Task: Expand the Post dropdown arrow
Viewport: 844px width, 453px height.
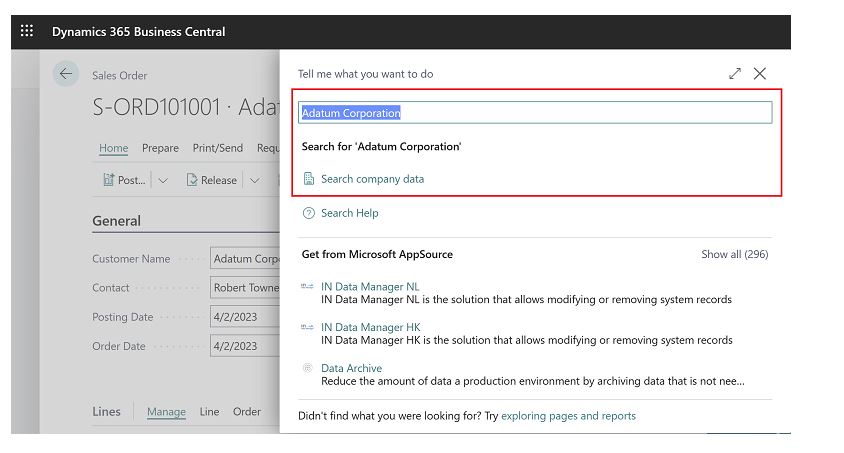Action: [x=163, y=181]
